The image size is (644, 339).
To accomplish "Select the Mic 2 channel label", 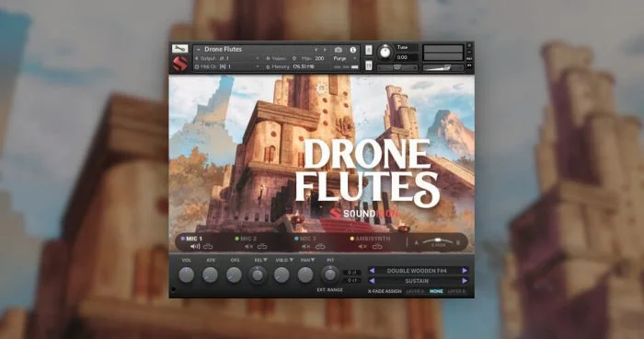I will tap(248, 239).
